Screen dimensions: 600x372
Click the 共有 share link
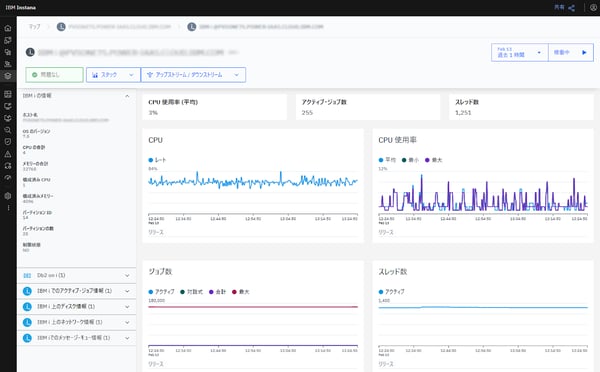[x=559, y=7]
